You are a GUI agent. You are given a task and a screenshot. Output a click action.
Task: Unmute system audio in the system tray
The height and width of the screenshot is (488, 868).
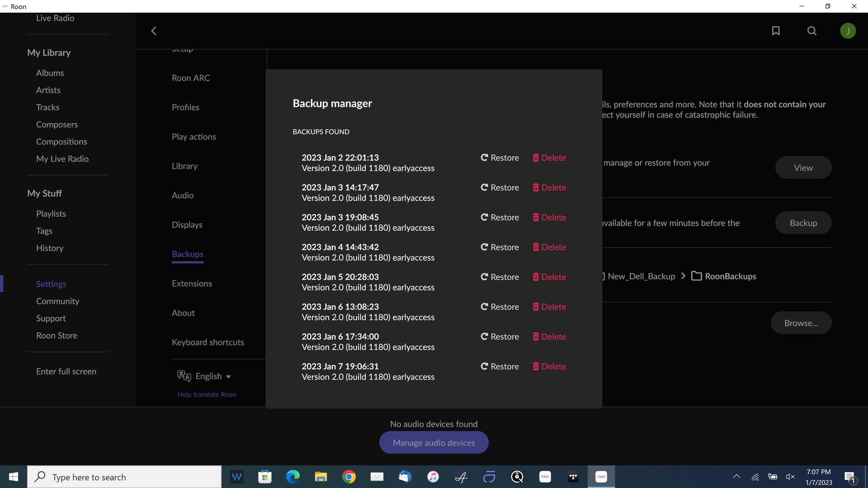coord(791,477)
